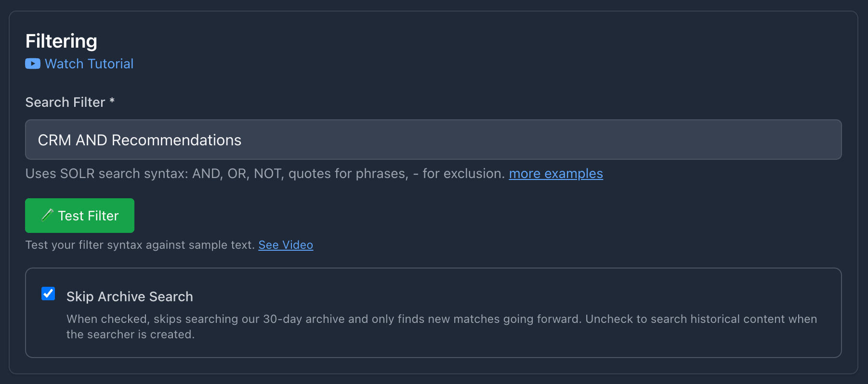Open the See Video link
This screenshot has width=868, height=384.
(286, 245)
